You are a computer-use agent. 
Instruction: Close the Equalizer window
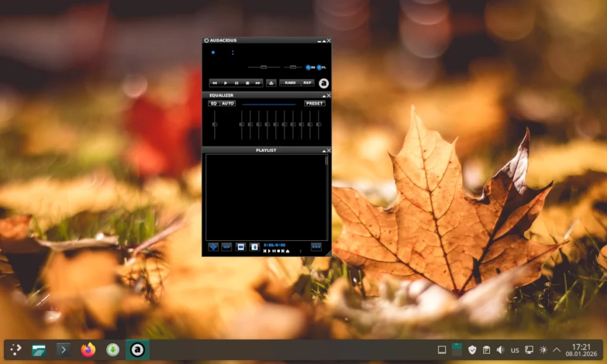click(x=328, y=95)
